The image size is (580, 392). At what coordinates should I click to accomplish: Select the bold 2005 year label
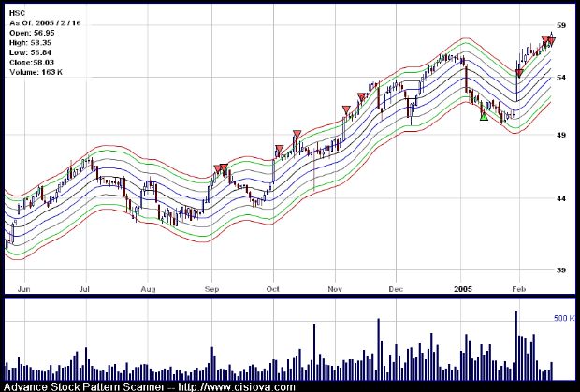(463, 289)
